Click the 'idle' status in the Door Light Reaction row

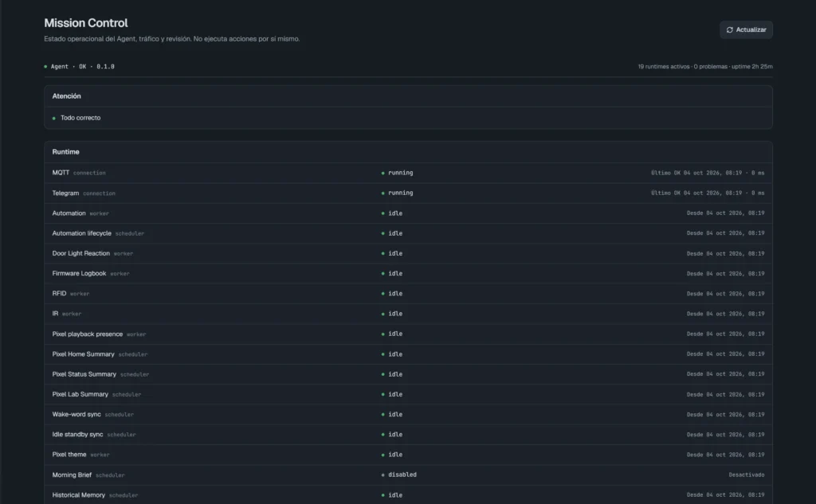(x=395, y=253)
